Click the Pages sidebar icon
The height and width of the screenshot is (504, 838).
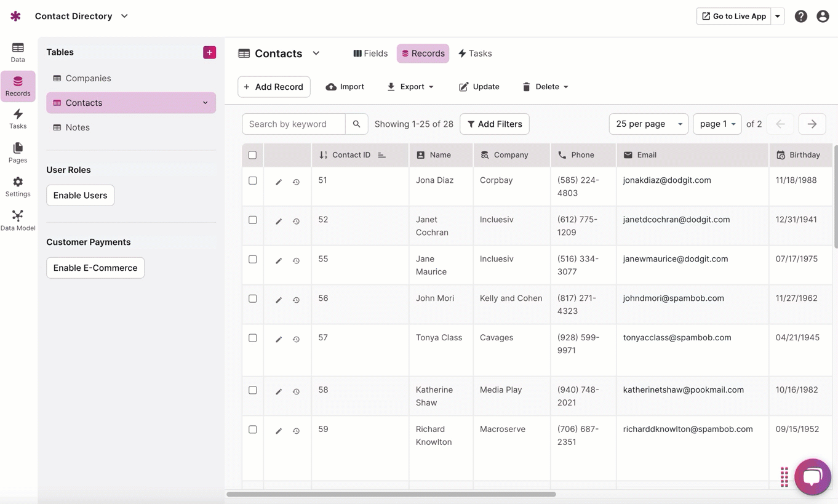(x=18, y=153)
